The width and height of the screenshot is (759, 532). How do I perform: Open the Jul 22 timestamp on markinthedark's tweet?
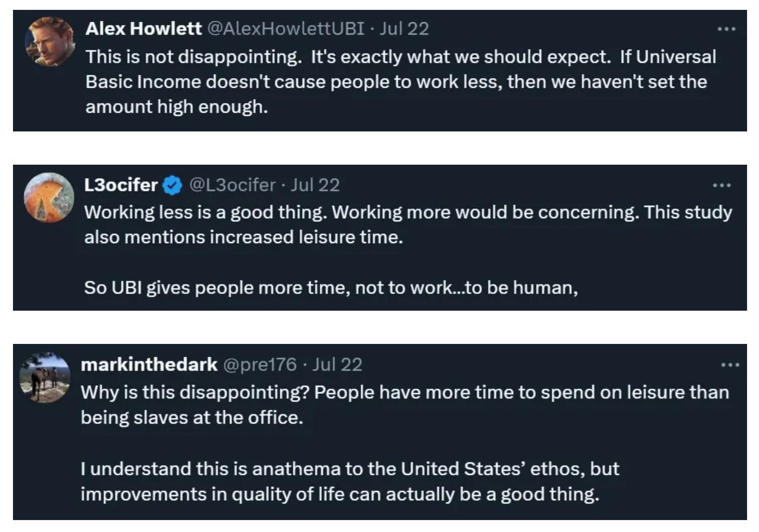pyautogui.click(x=337, y=365)
